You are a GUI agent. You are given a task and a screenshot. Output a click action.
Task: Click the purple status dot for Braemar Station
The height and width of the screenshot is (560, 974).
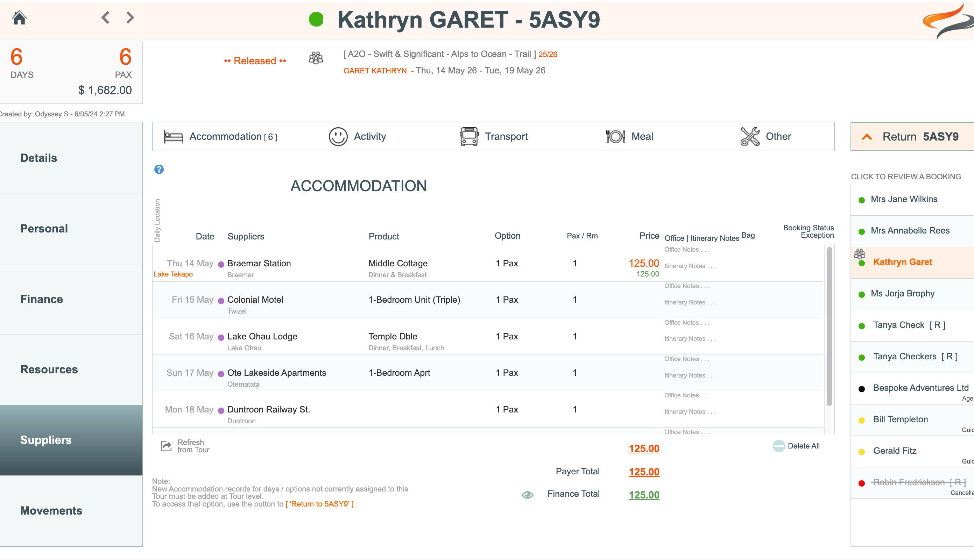click(221, 265)
